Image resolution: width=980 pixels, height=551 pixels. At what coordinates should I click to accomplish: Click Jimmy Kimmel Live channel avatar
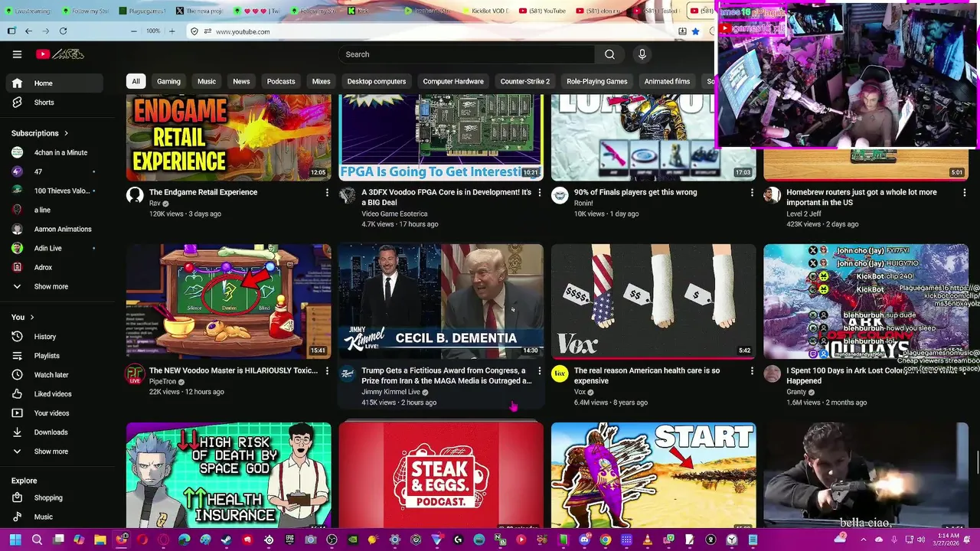click(x=348, y=373)
